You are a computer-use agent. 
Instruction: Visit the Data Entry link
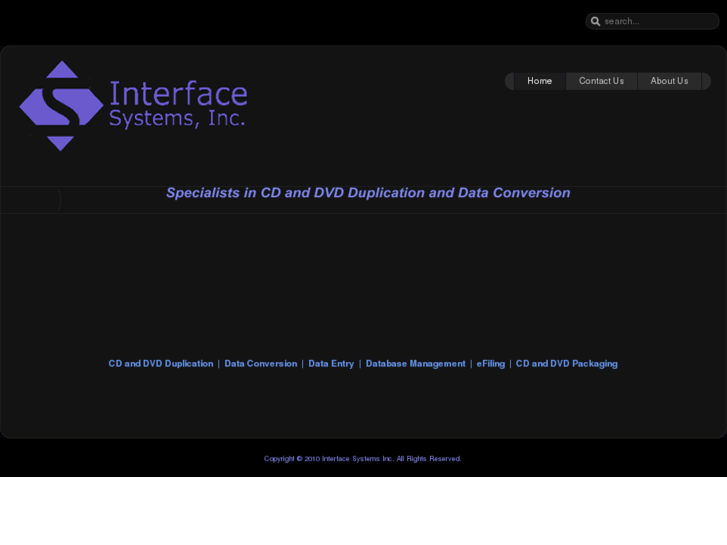(x=331, y=364)
